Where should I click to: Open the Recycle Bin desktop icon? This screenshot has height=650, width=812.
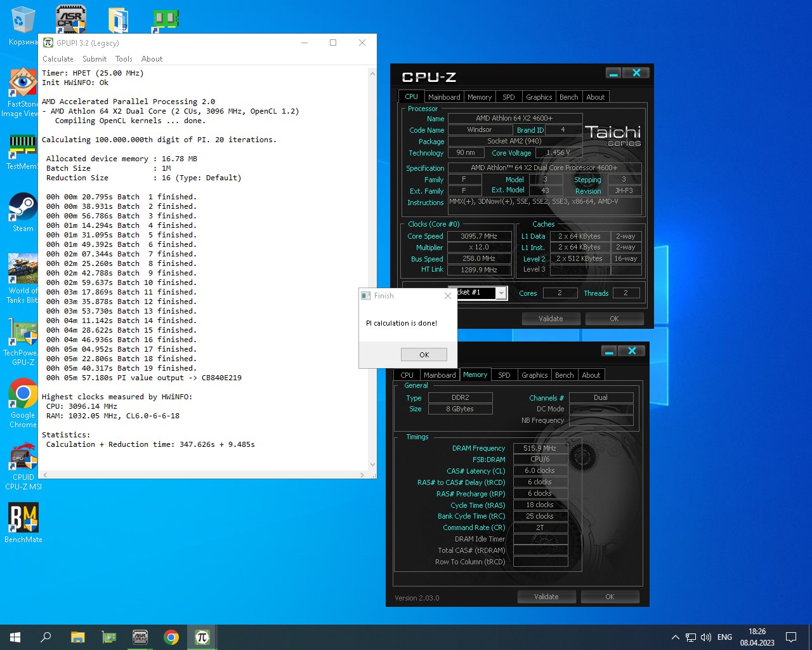coord(23,25)
